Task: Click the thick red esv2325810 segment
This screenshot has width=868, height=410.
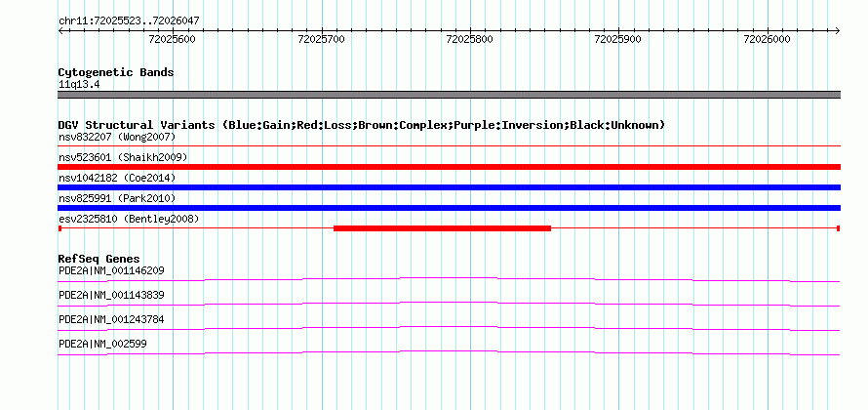Action: pyautogui.click(x=443, y=228)
